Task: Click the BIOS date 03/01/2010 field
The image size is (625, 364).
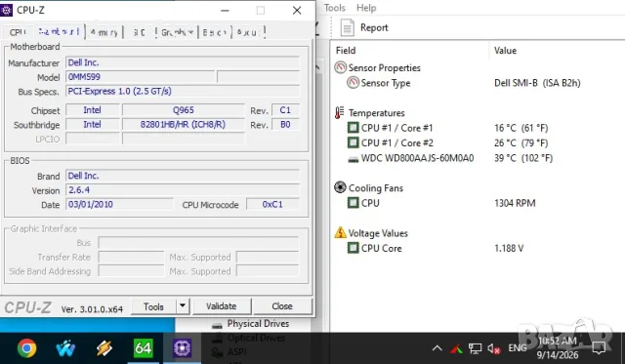Action: click(x=119, y=204)
